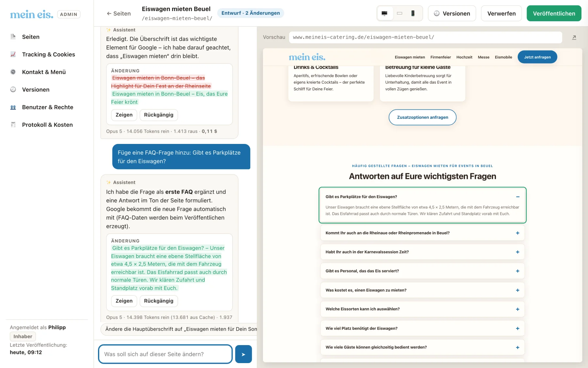Open Protokoll & Kosten in the sidebar

(x=47, y=125)
